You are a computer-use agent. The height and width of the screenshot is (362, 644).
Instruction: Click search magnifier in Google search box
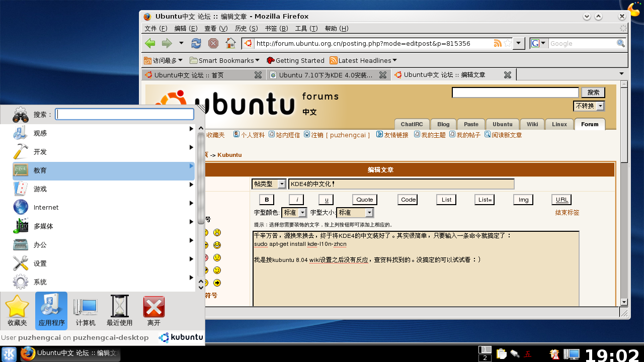click(x=621, y=43)
